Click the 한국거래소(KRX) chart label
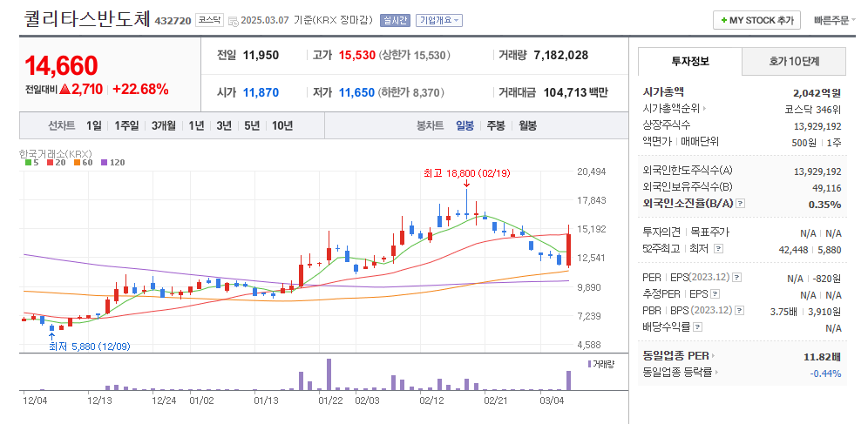This screenshot has height=424, width=868. 56,153
